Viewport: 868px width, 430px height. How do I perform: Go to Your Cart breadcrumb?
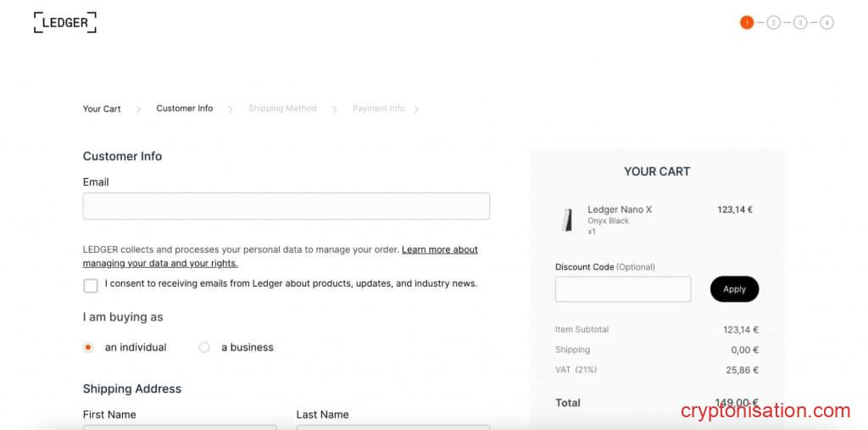click(x=102, y=109)
